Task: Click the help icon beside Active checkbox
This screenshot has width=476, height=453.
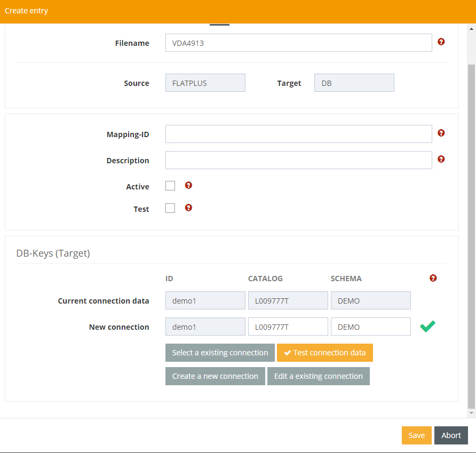Action: (188, 185)
